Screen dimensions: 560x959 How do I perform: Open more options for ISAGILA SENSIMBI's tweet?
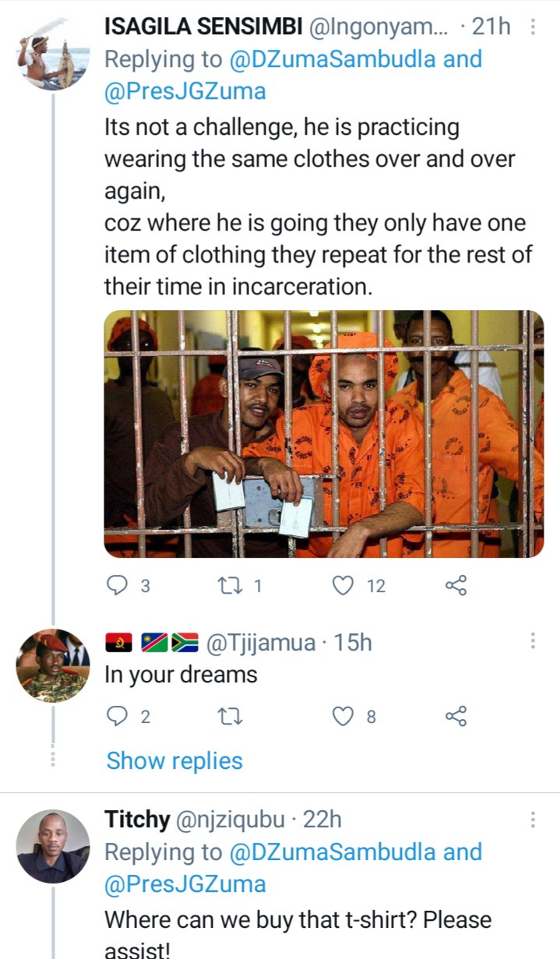pyautogui.click(x=533, y=27)
